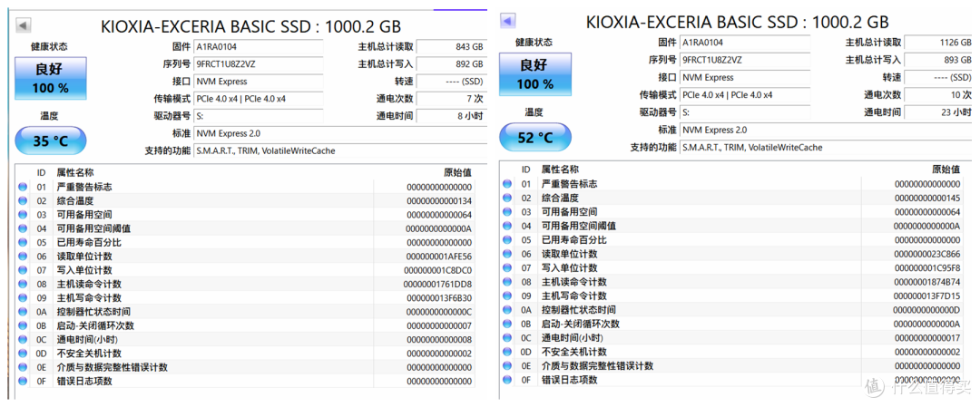Click 已用寿命百分比 row name in the 52 °C window
980x407 pixels.
click(x=573, y=239)
